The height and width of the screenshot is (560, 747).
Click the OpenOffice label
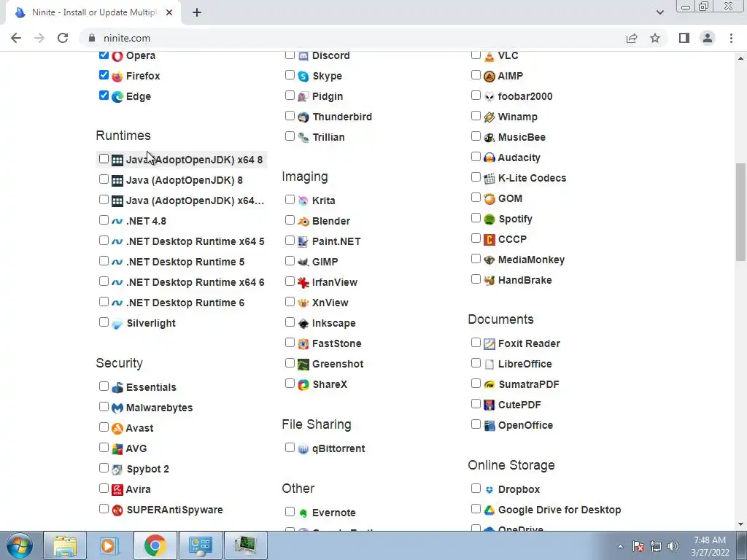point(525,426)
